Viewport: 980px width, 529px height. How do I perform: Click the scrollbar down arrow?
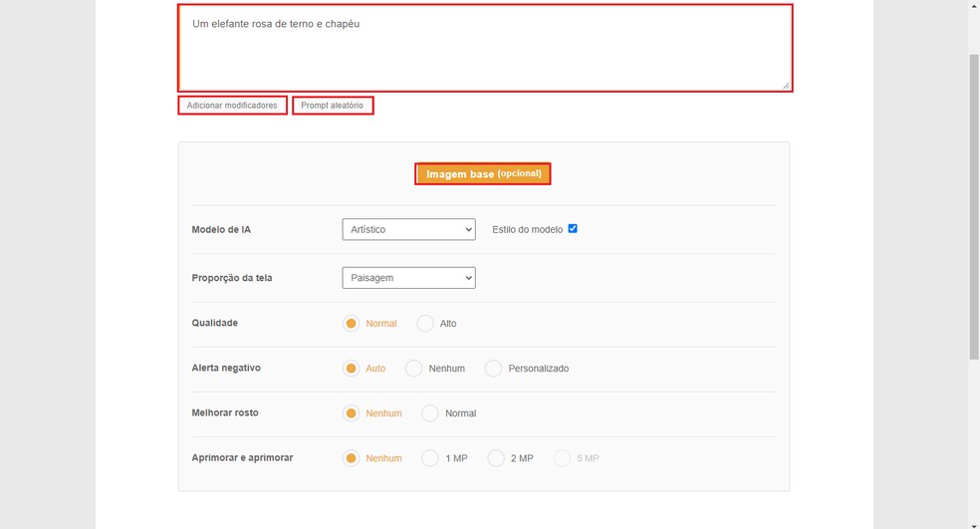[x=974, y=524]
